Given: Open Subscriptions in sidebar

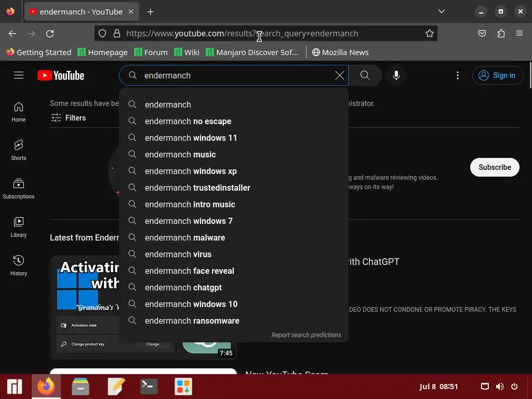Looking at the screenshot, I should click(x=18, y=189).
